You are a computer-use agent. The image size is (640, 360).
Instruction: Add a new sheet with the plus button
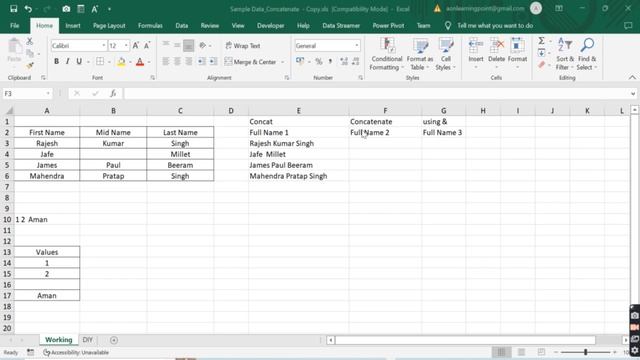click(114, 340)
